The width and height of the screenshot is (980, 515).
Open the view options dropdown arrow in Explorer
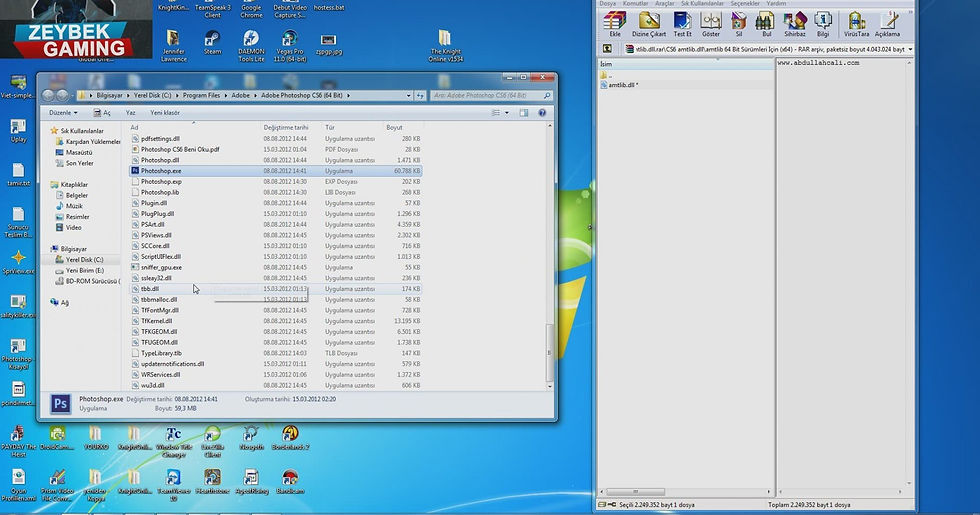click(x=507, y=112)
